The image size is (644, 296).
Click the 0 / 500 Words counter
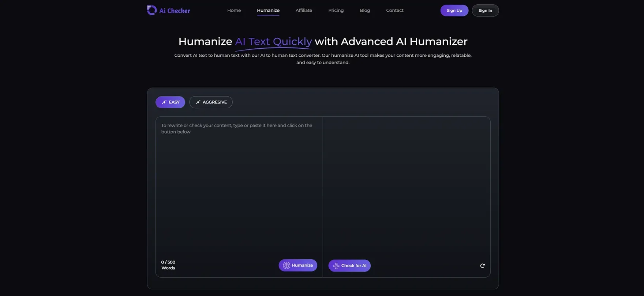[168, 265]
